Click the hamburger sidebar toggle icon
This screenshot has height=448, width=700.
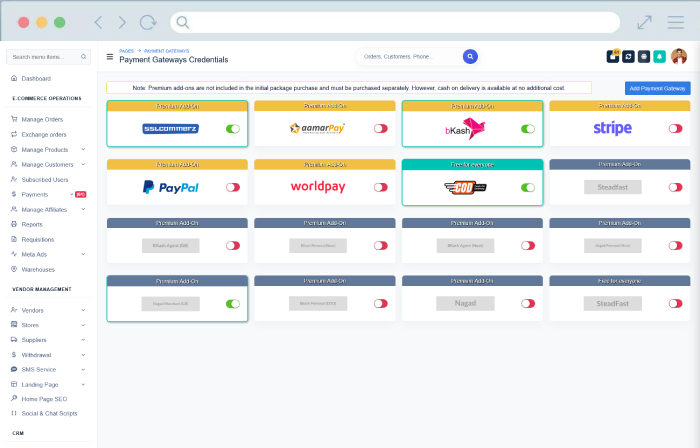tap(110, 57)
